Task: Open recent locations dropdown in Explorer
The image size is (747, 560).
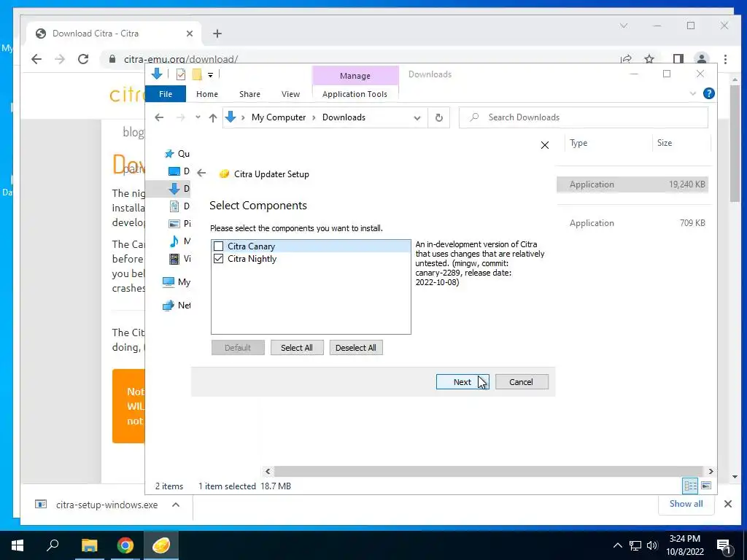Action: pos(198,117)
